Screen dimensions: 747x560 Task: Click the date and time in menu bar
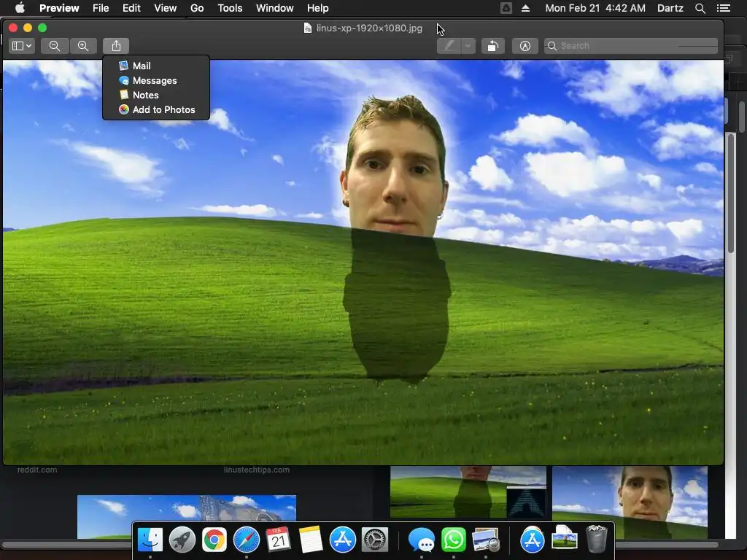coord(595,8)
